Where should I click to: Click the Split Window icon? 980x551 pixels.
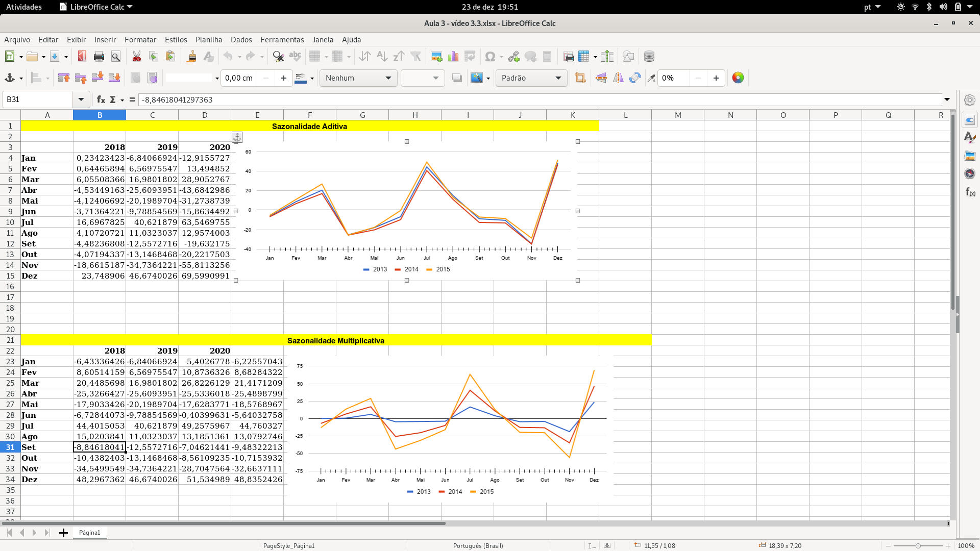pos(607,57)
